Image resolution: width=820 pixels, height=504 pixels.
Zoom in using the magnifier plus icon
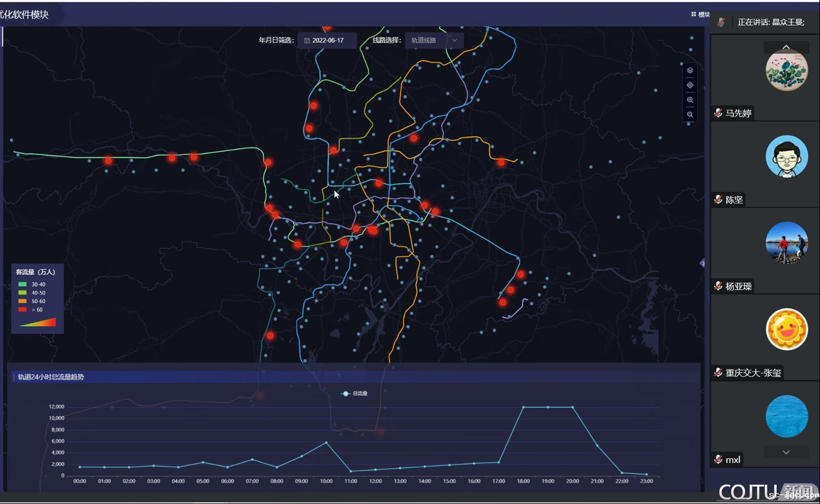pos(690,100)
